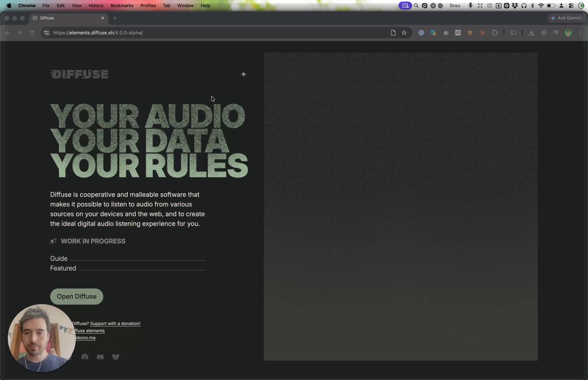
Task: Open the Apple menu
Action: (9, 6)
